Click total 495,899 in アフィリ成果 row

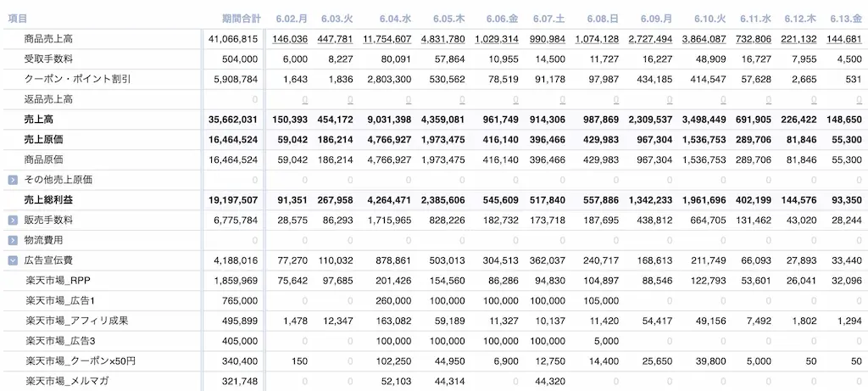(x=240, y=321)
